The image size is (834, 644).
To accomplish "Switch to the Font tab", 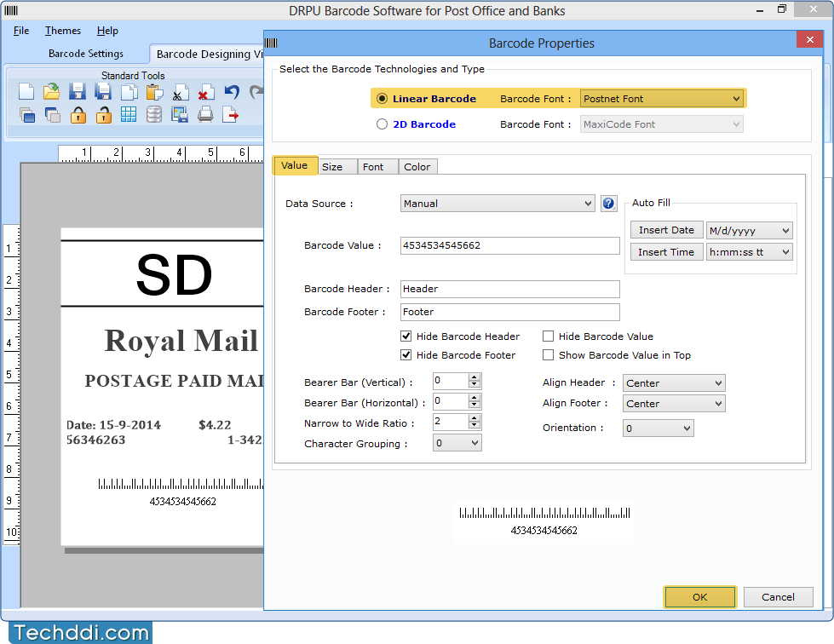I will point(377,166).
